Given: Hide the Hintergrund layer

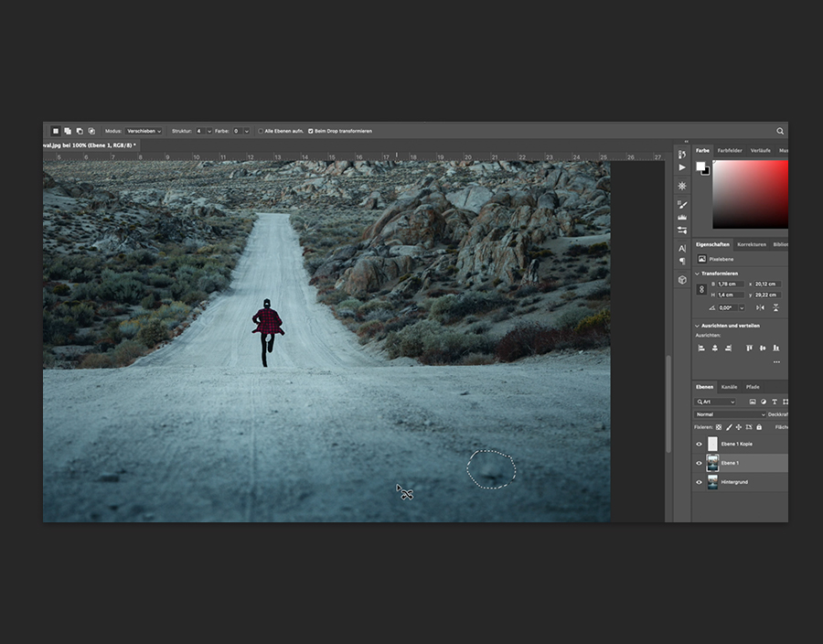Looking at the screenshot, I should 700,482.
